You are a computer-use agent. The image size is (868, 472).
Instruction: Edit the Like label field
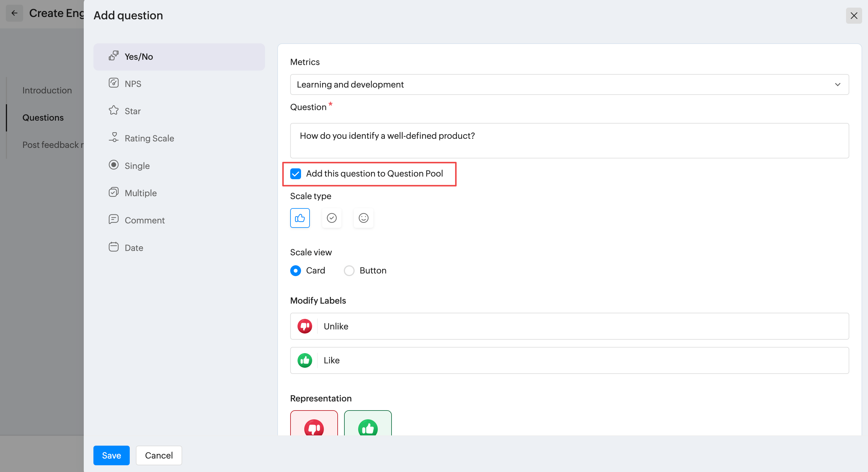pos(569,360)
